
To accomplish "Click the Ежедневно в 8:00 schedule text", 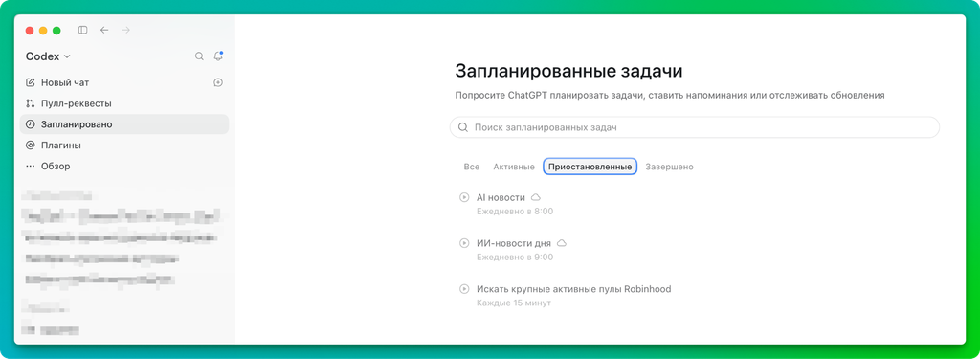I will pyautogui.click(x=515, y=212).
